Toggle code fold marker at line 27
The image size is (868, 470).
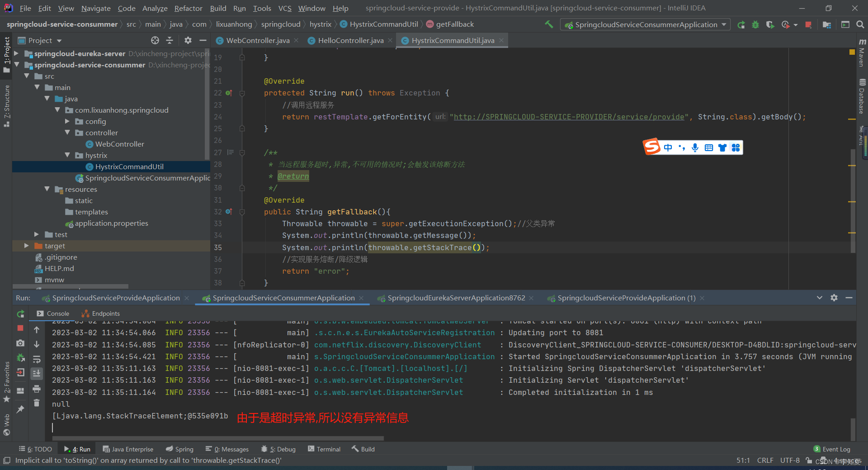coord(242,153)
